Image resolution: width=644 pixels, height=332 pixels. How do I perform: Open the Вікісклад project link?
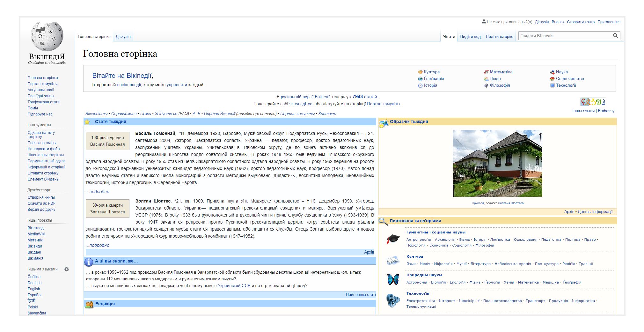tap(35, 228)
